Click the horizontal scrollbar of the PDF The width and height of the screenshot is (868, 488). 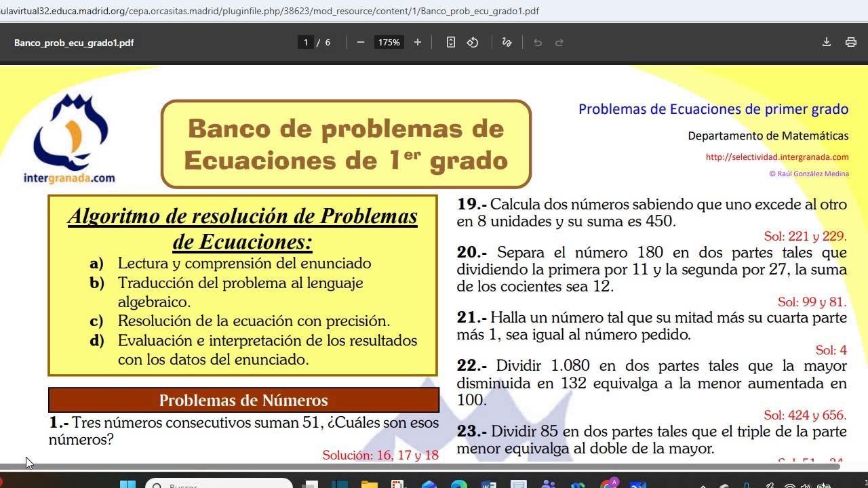click(x=420, y=466)
